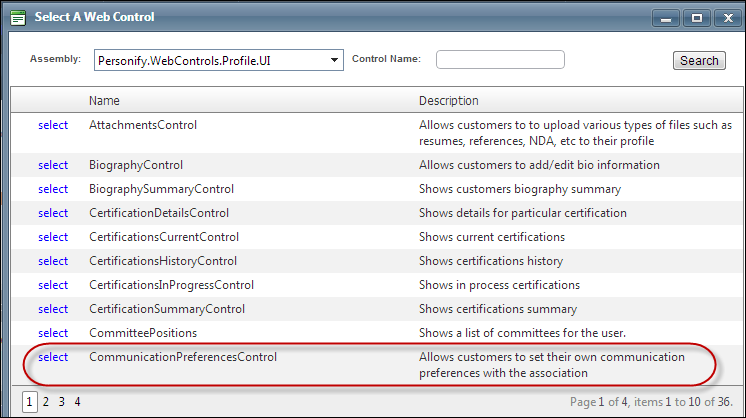The image size is (746, 418).
Task: Click select for CertificationsCurrentControl
Action: pyautogui.click(x=53, y=237)
